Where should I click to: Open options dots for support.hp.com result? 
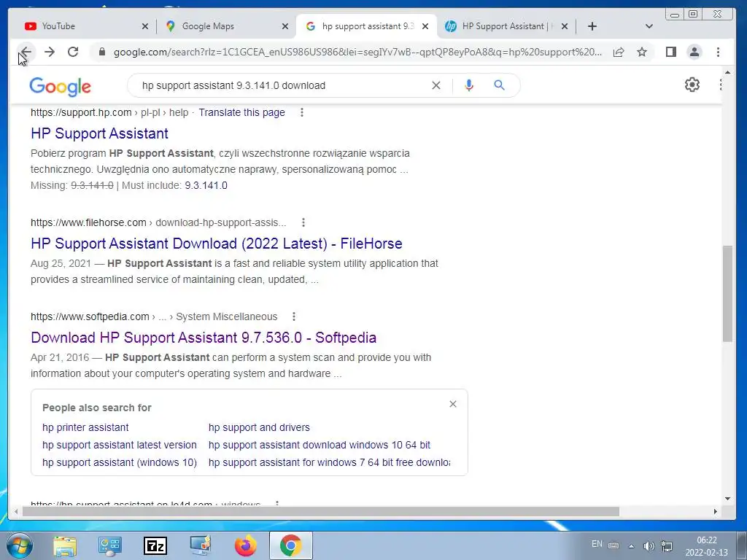pos(301,112)
